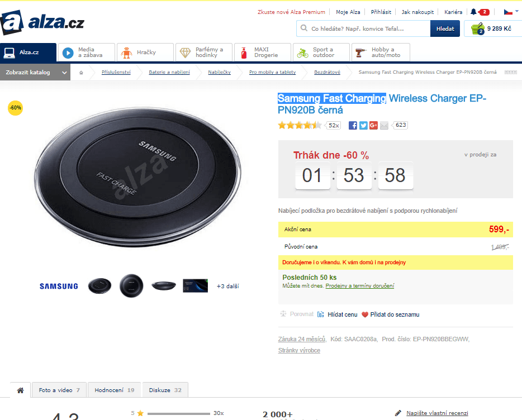Viewport: 522px width, 420px height.
Task: Select the first charger thumbnail
Action: click(99, 286)
